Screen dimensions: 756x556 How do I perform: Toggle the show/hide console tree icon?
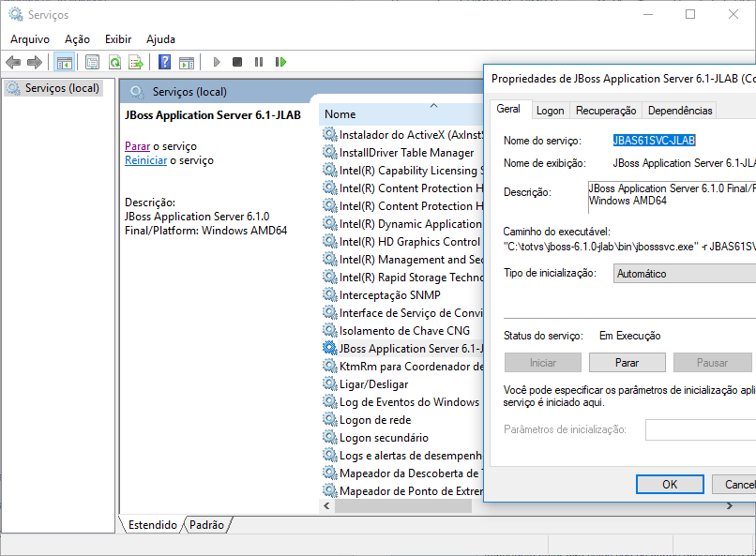pyautogui.click(x=64, y=62)
